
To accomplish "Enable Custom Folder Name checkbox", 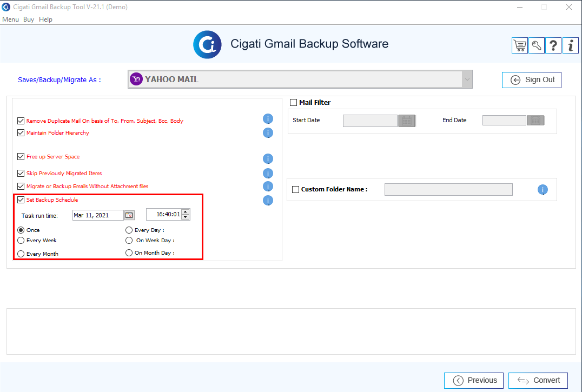I will pos(295,189).
